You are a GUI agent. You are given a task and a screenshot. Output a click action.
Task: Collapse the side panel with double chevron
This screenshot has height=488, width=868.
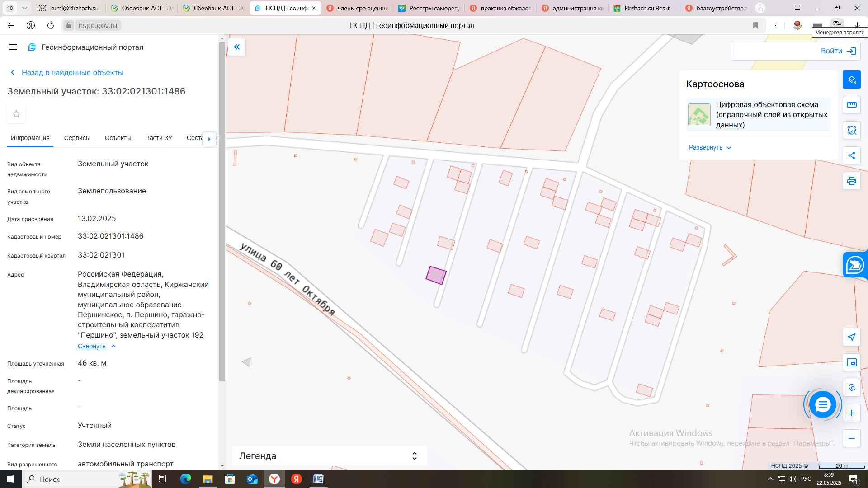pos(236,47)
